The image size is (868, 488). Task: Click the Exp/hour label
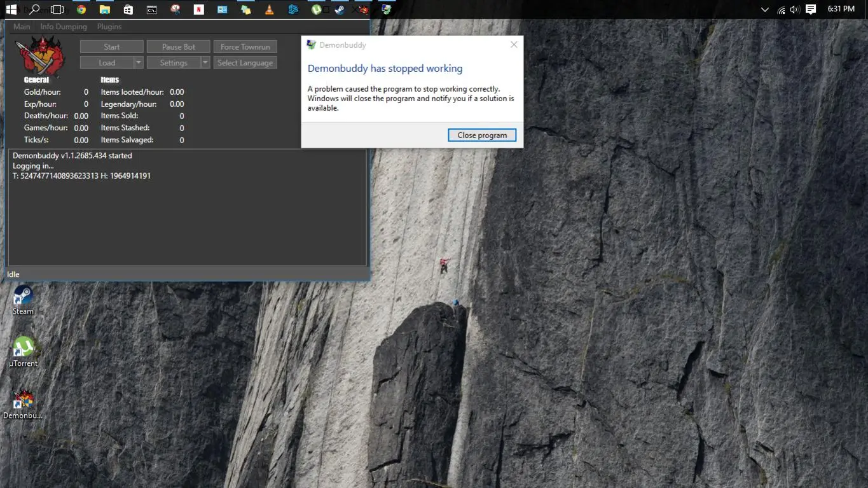click(40, 104)
